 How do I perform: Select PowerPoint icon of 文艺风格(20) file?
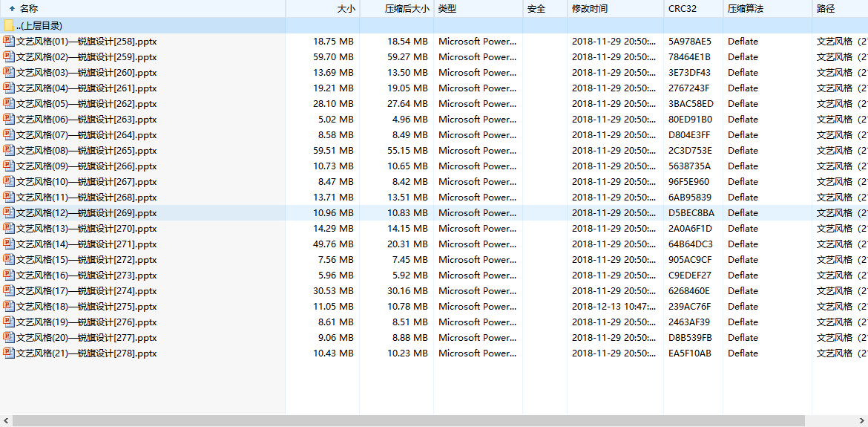[8, 337]
